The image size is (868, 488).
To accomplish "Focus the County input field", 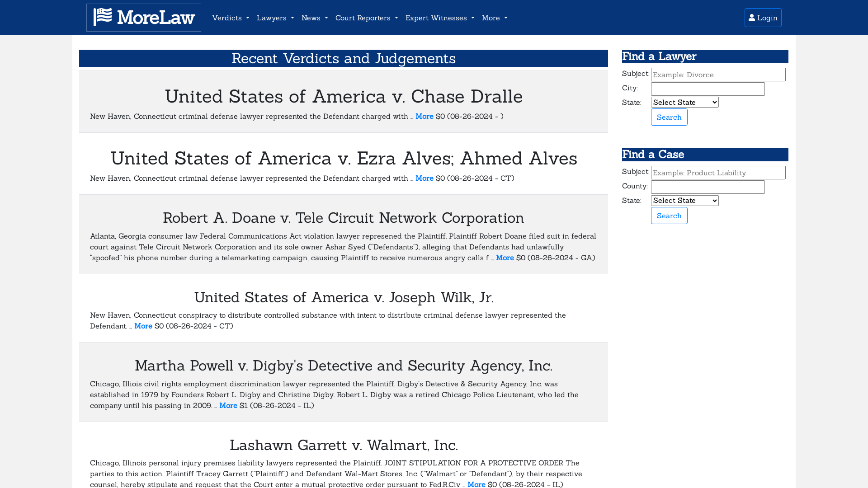I will [708, 187].
